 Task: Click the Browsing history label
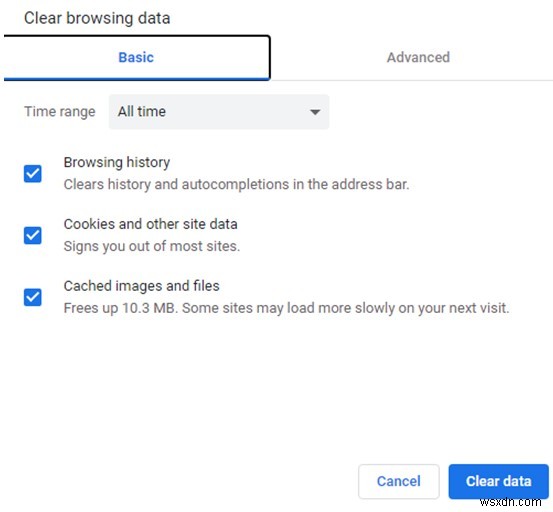click(x=117, y=162)
